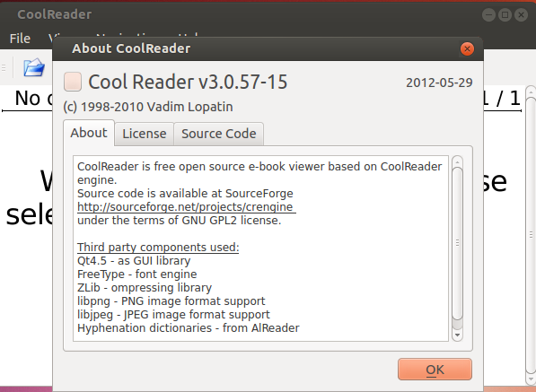Image resolution: width=536 pixels, height=392 pixels.
Task: Click scroll down arrow of About text box
Action: [x=457, y=335]
